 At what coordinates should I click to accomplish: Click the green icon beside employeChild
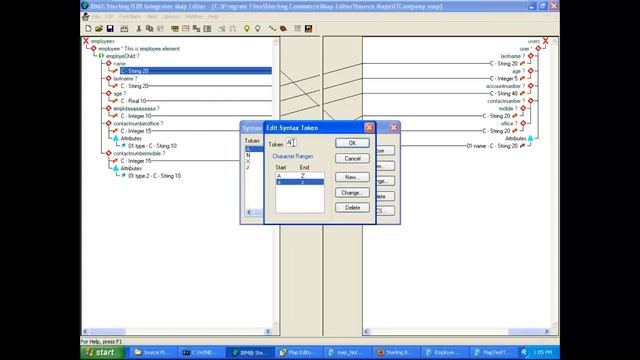tap(101, 56)
